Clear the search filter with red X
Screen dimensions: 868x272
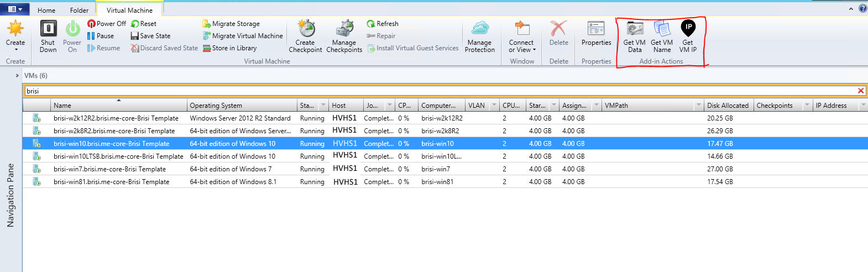[x=861, y=91]
